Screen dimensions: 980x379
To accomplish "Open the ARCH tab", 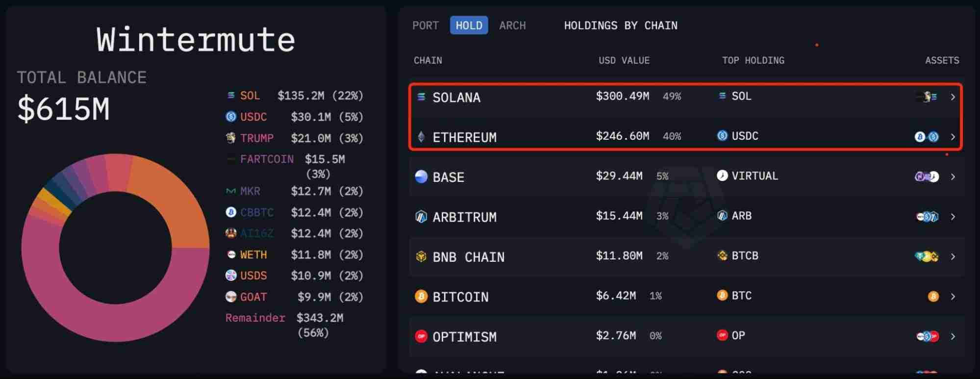I will [x=512, y=25].
